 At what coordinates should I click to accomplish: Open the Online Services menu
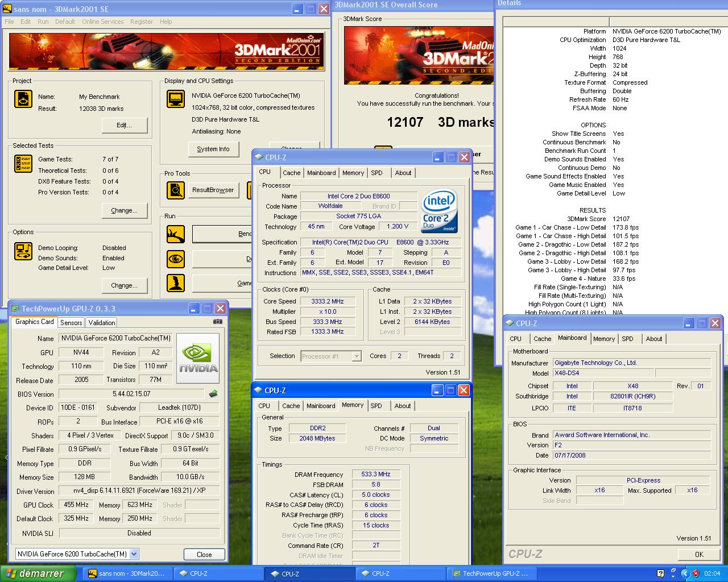tap(103, 22)
